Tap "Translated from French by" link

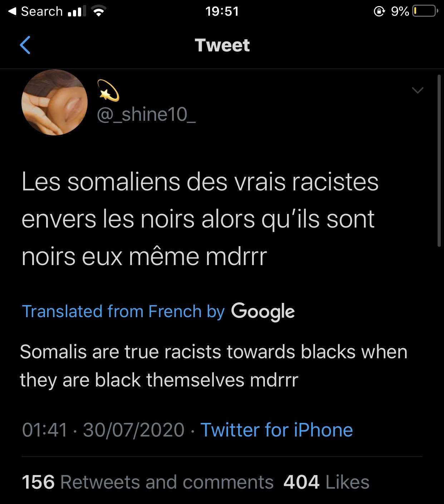pyautogui.click(x=123, y=311)
